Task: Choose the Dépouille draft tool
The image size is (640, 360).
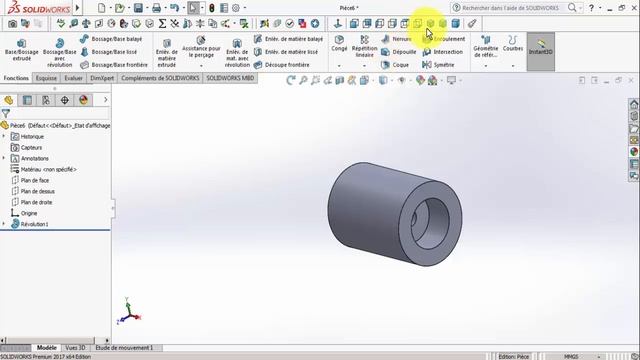Action: click(x=399, y=52)
